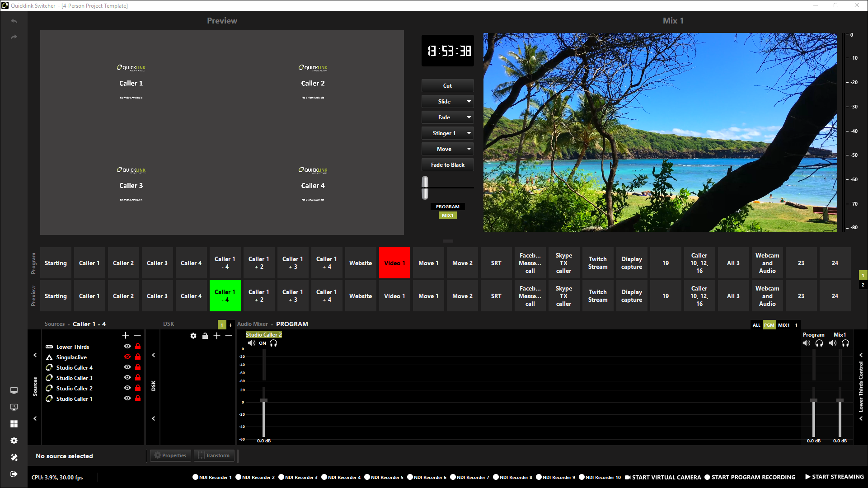Switch audio mixer to ALL tab
Screen dimensions: 868x488
click(x=756, y=325)
